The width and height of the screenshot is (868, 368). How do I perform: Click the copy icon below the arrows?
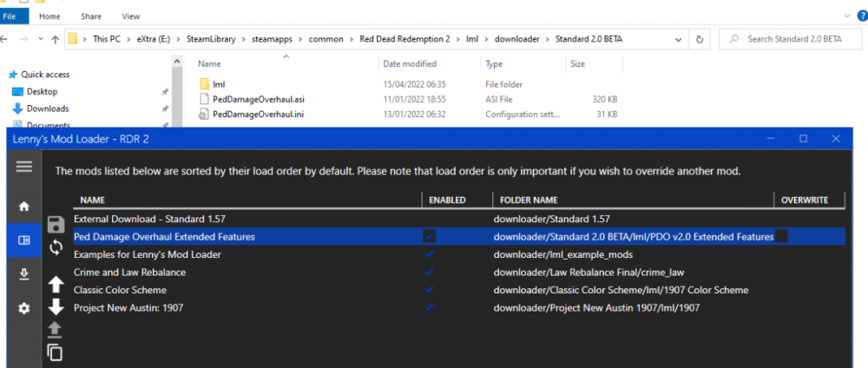click(56, 352)
